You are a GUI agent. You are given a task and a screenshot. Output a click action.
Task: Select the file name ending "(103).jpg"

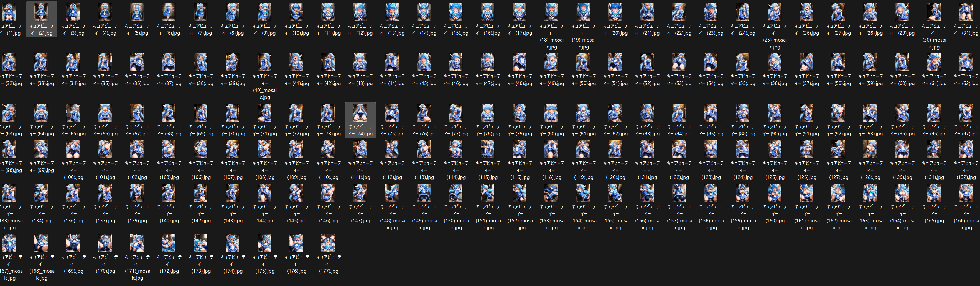169,170
